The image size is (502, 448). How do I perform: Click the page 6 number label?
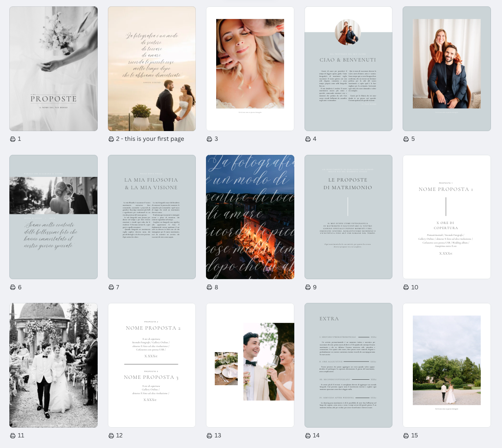click(20, 288)
